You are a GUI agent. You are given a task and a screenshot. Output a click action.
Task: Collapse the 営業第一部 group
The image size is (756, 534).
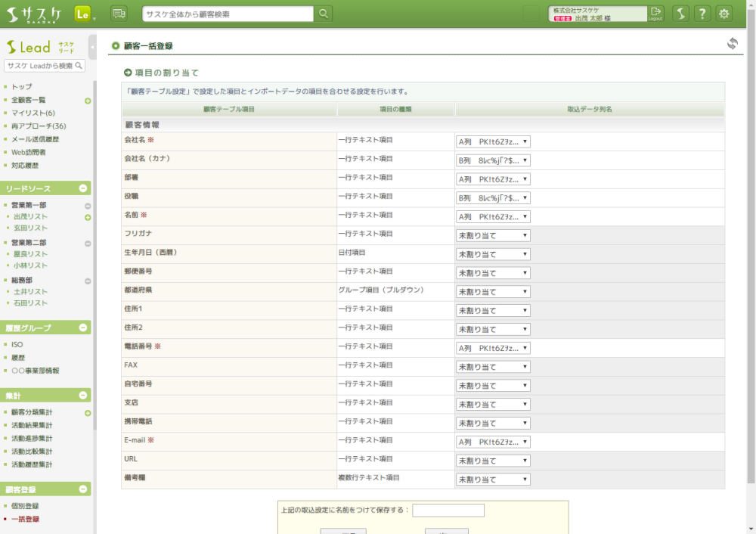click(88, 206)
